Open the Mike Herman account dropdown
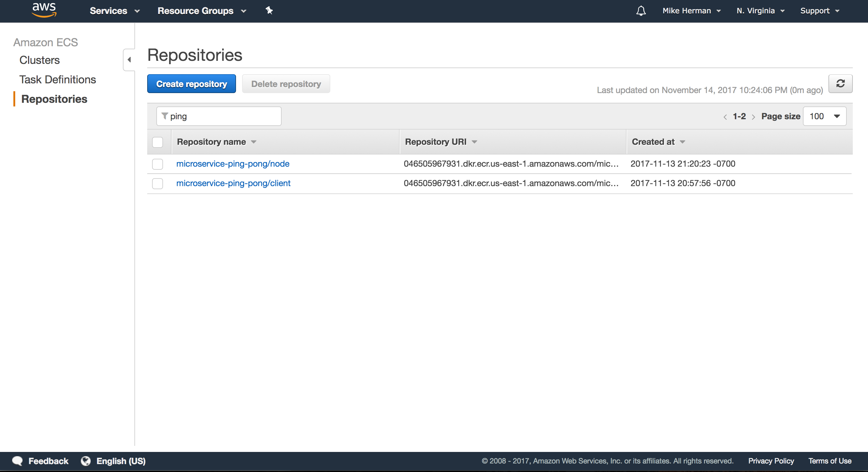This screenshot has height=472, width=868. tap(691, 11)
